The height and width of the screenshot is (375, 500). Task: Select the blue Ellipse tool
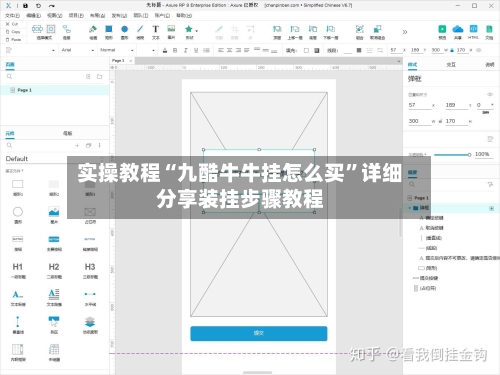[x=124, y=32]
